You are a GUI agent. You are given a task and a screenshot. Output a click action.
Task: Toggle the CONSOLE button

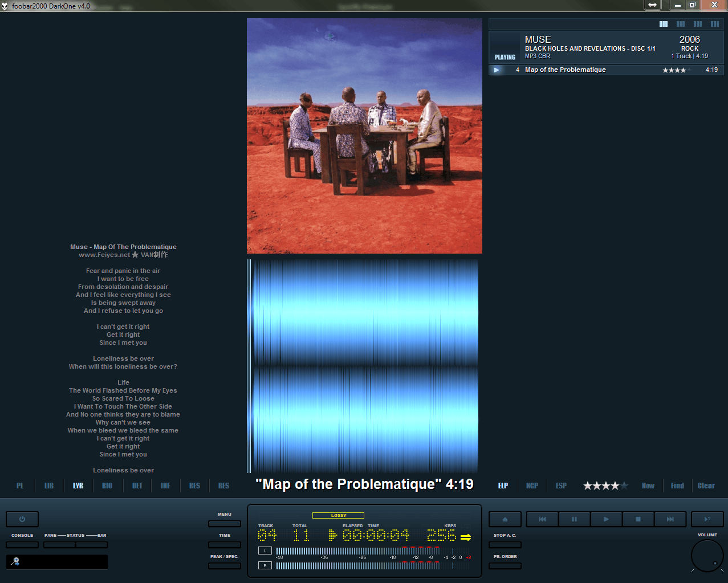click(x=22, y=545)
